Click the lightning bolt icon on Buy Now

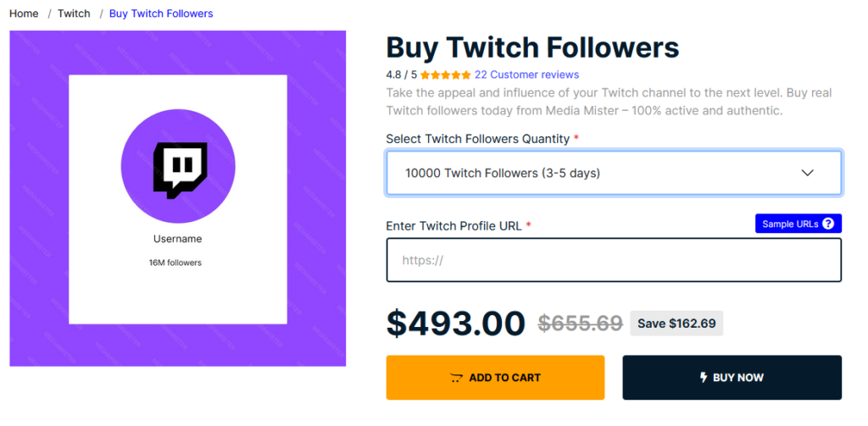(704, 378)
